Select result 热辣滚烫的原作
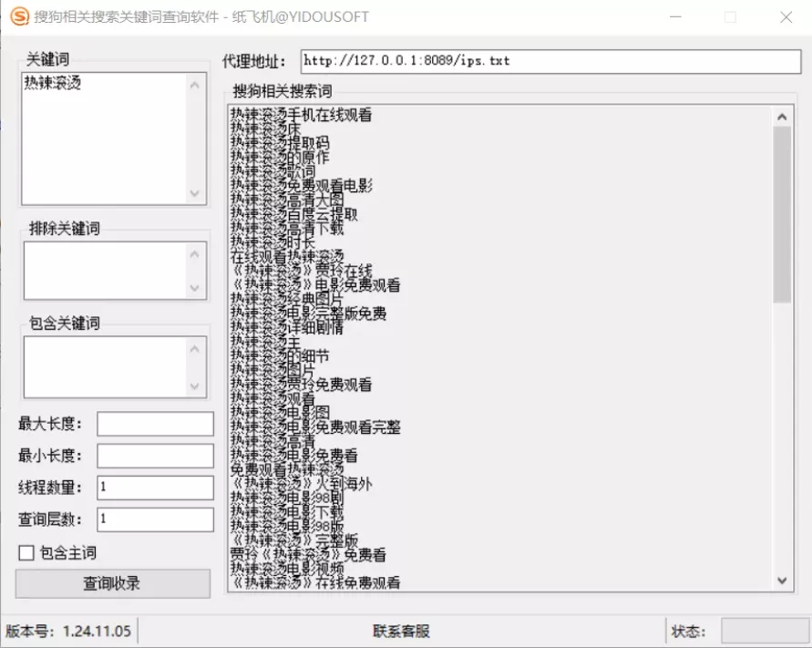The width and height of the screenshot is (812, 648). [280, 157]
